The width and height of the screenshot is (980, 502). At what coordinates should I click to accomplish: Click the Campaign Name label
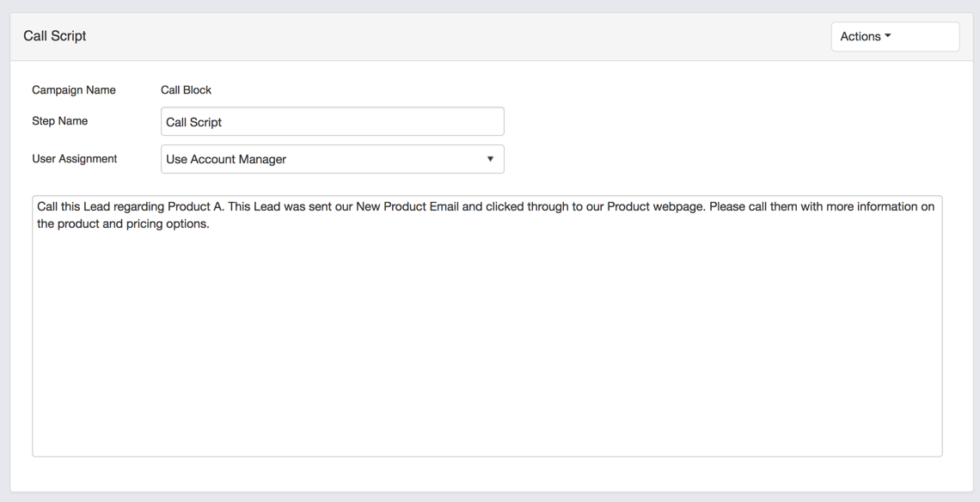point(74,90)
